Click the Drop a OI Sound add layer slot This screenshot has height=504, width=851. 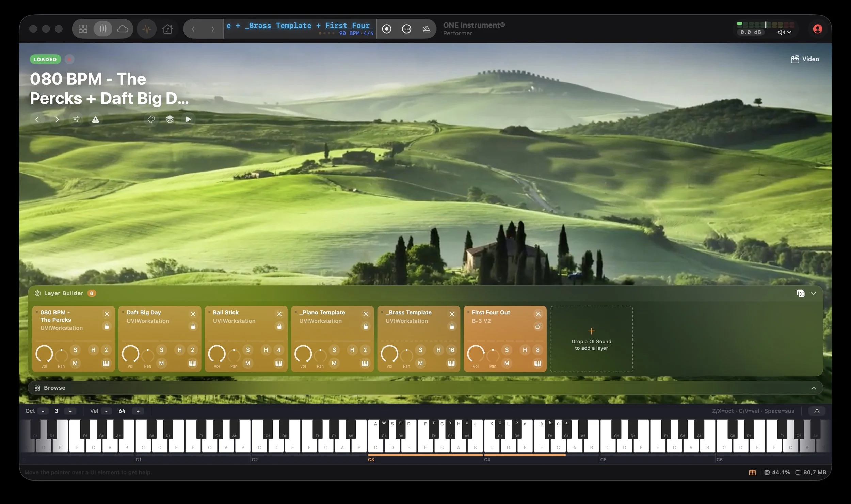(591, 339)
